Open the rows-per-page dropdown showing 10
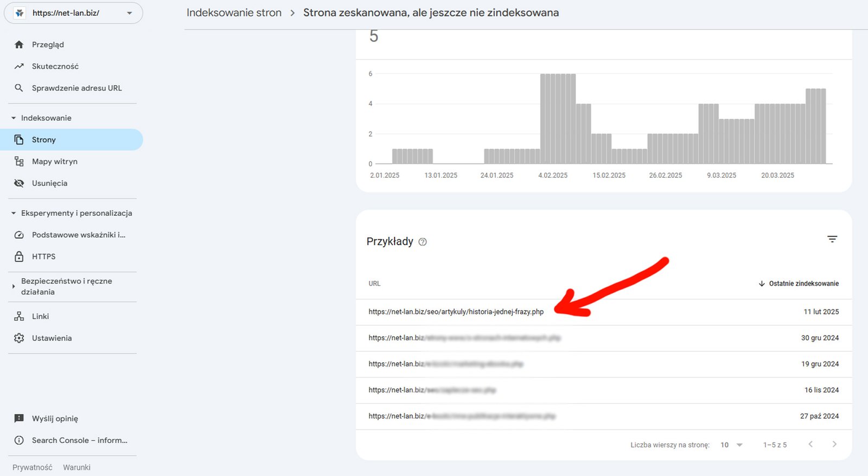868x476 pixels. tap(731, 445)
